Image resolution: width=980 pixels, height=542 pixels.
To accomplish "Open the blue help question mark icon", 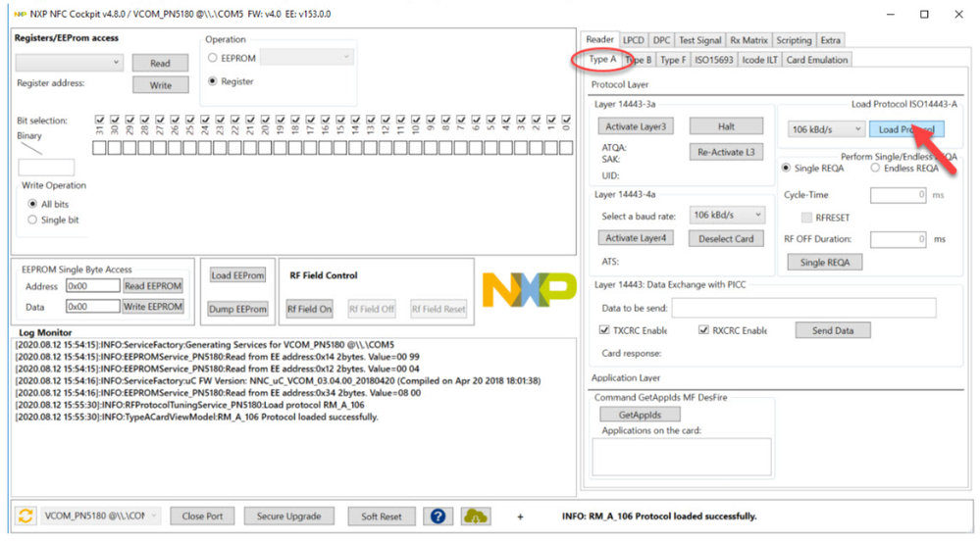I will click(x=438, y=517).
